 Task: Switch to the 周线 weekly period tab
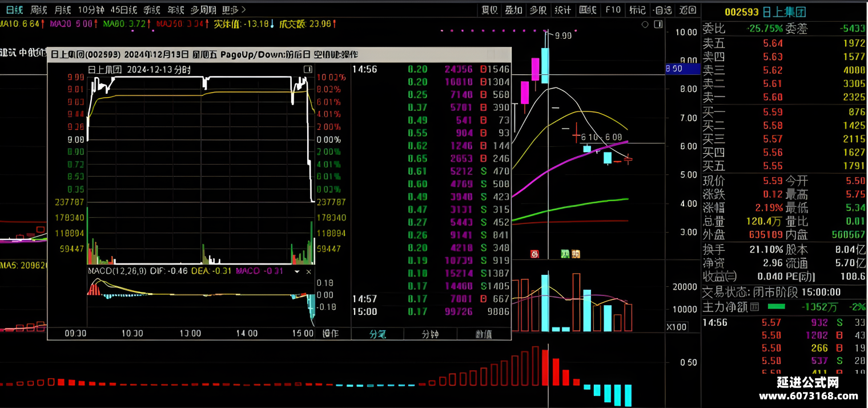[39, 10]
